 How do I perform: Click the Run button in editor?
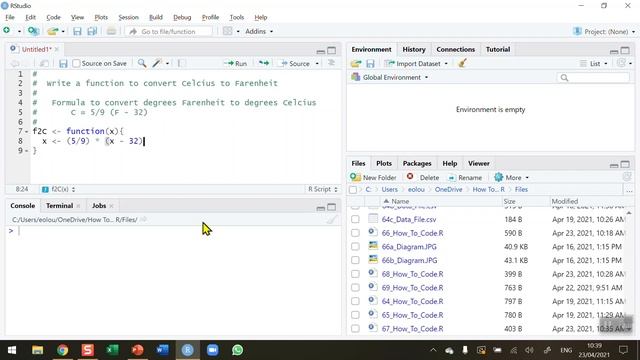(236, 64)
